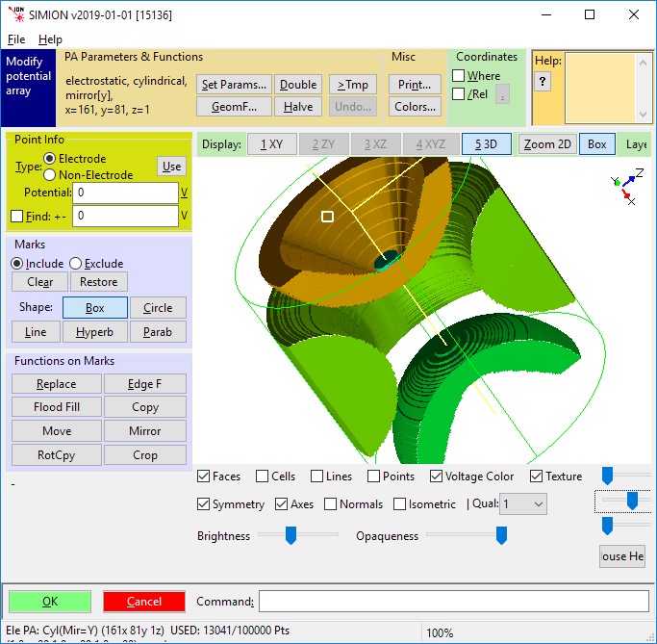Image resolution: width=657 pixels, height=644 pixels.
Task: Click the Copy marks button
Action: click(145, 407)
